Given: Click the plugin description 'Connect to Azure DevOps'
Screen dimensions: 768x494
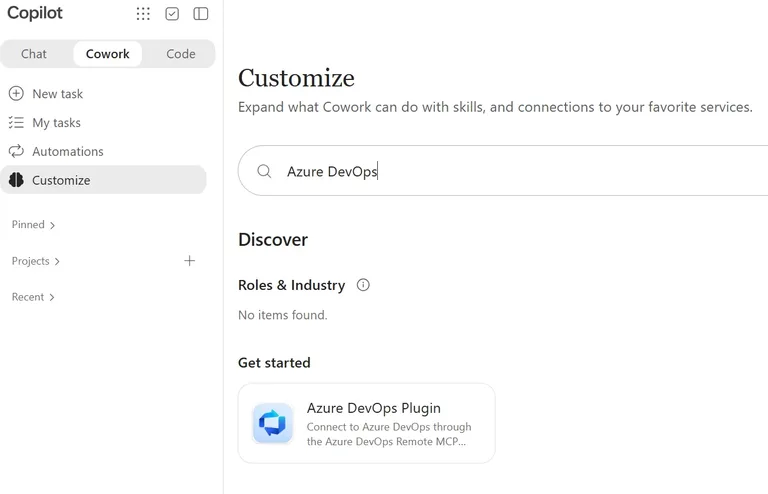Looking at the screenshot, I should (x=389, y=434).
